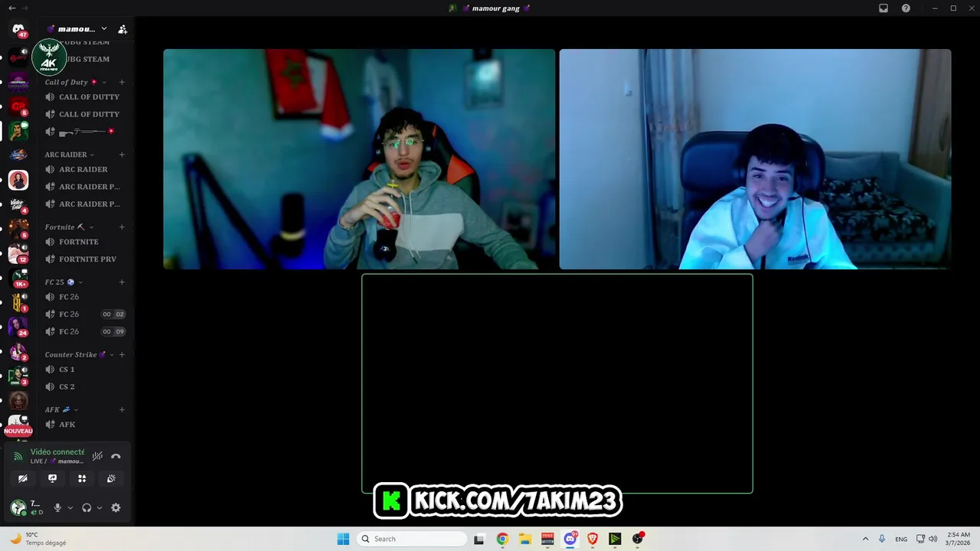980x551 pixels.
Task: Open server icon with 1K+ badge
Action: [x=18, y=279]
